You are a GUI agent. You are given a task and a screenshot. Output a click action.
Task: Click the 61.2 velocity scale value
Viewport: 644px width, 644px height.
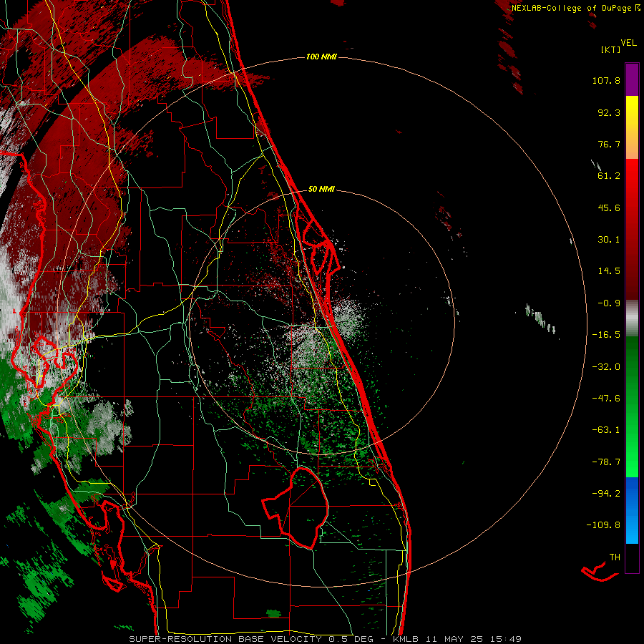click(609, 176)
